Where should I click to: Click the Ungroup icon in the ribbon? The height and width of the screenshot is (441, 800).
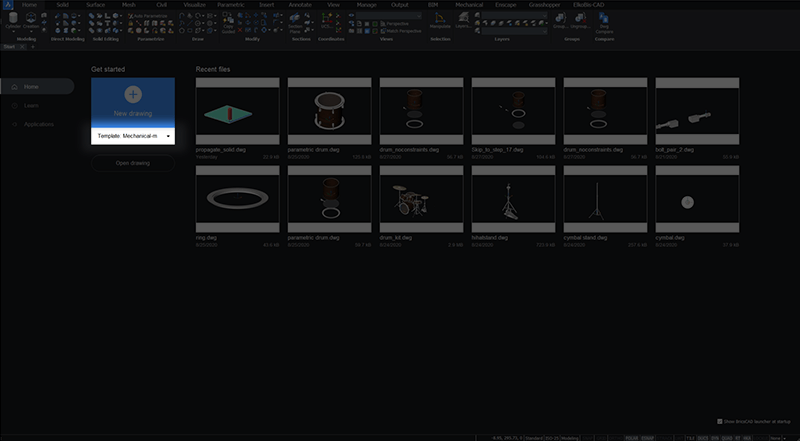578,24
